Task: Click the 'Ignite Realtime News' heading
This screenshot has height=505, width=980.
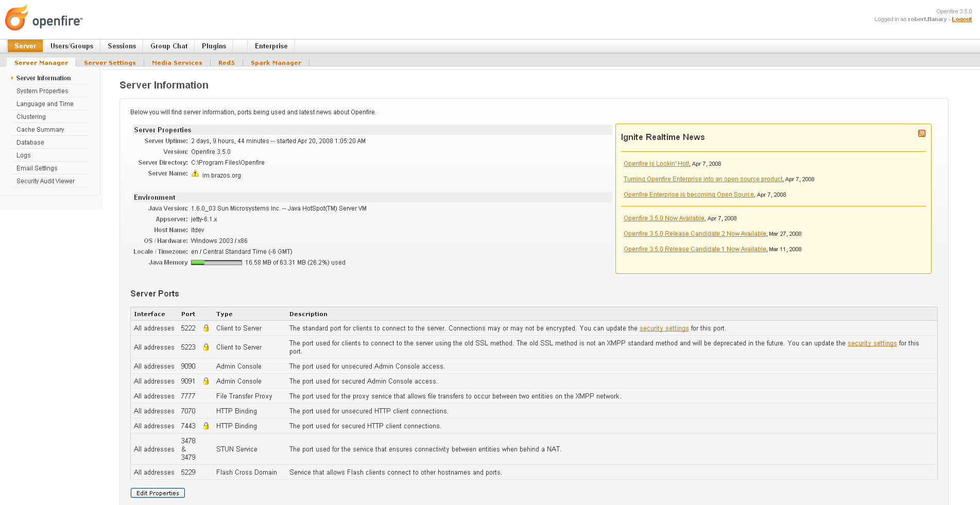Action: point(662,137)
